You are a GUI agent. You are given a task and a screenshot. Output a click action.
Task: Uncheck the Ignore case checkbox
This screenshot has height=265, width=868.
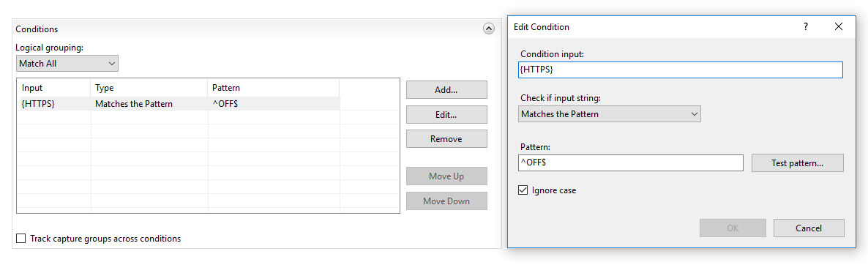tap(523, 190)
